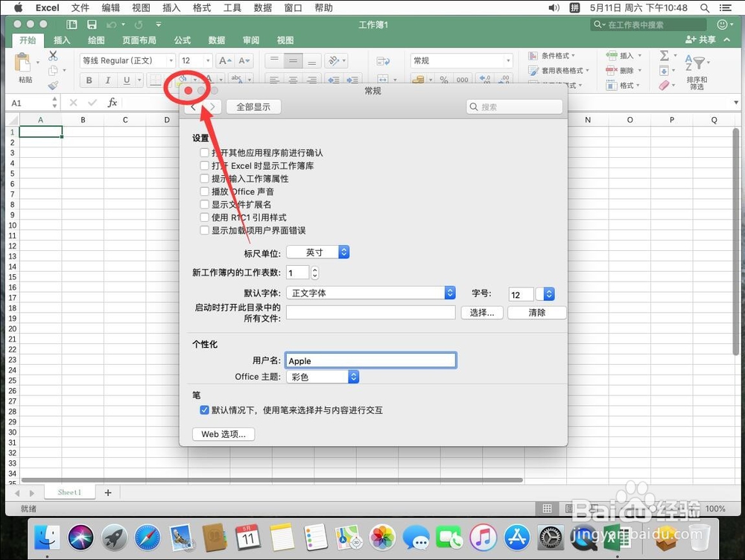
Task: Click the Save floppy disk icon
Action: pyautogui.click(x=92, y=25)
